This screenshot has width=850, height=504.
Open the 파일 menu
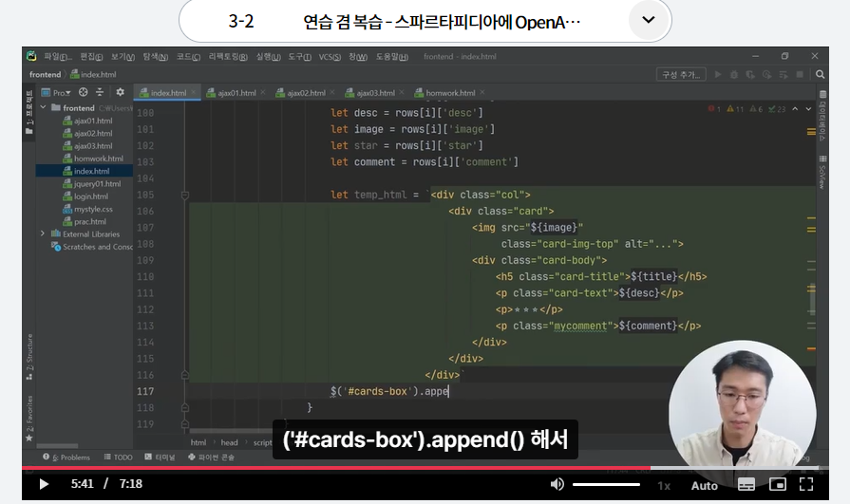click(58, 56)
